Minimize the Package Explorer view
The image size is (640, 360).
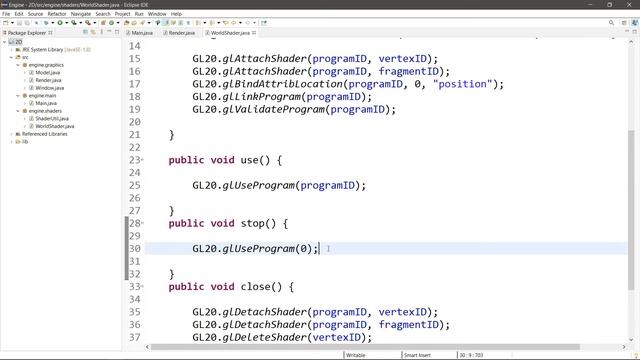tap(109, 32)
